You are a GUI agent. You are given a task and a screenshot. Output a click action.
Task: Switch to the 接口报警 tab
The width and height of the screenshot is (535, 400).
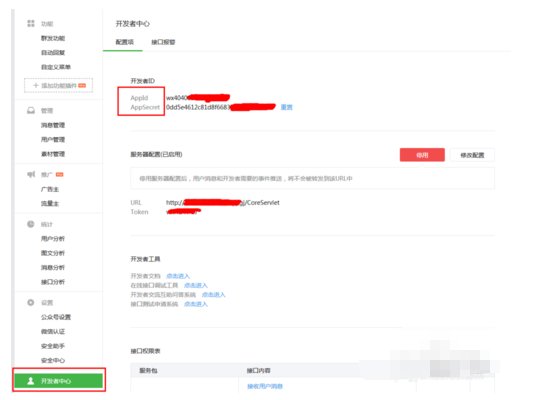click(x=163, y=42)
